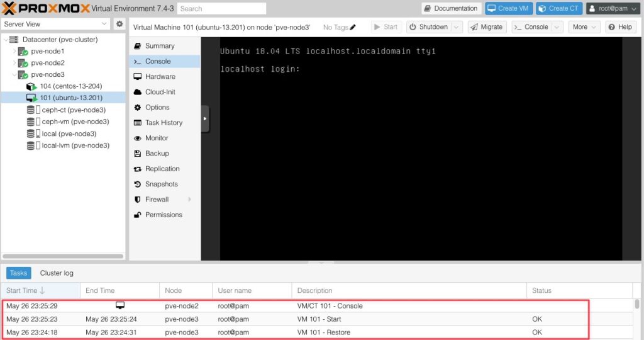644x340 pixels.
Task: Click the Permissions unlock icon
Action: tap(138, 215)
